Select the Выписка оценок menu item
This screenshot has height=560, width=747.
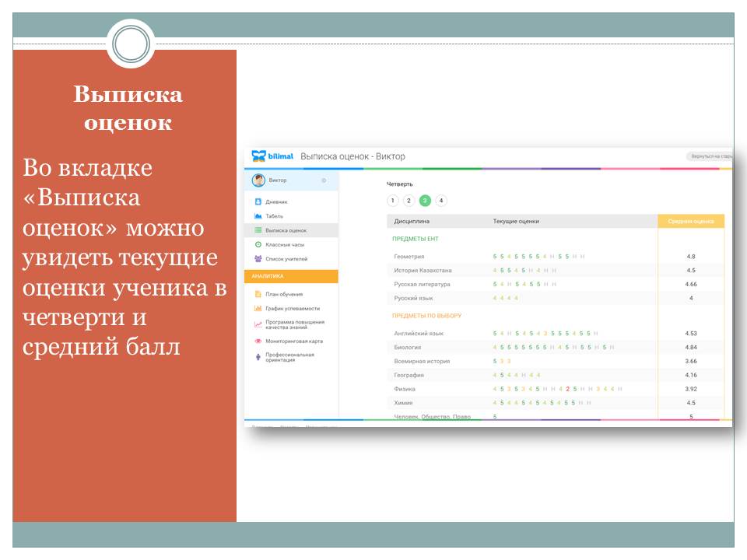click(286, 230)
